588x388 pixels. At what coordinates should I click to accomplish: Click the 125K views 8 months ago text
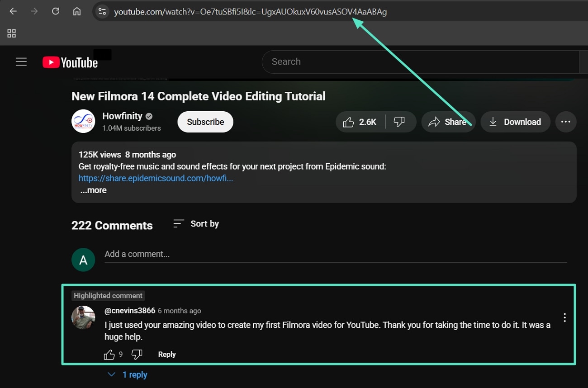click(x=127, y=155)
